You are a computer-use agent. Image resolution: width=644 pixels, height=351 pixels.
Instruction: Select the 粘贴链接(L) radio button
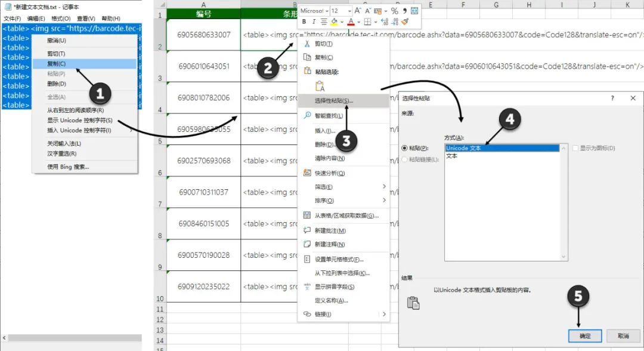(404, 159)
